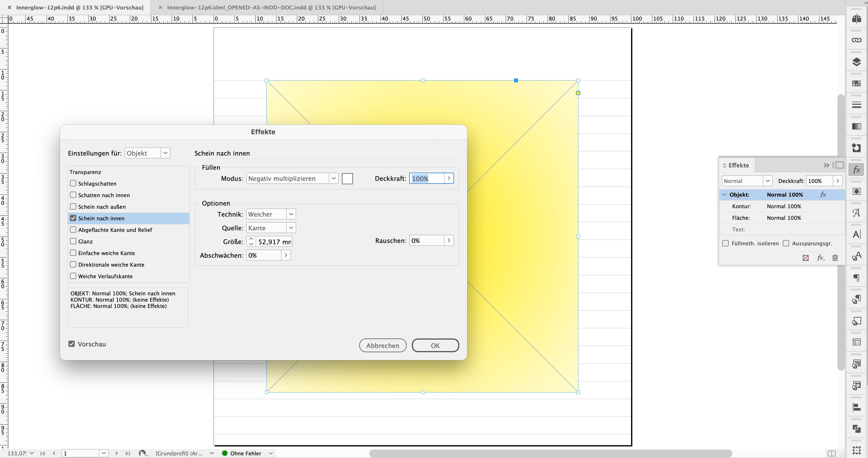
Task: Switch to the Innerglow-12p6.idml document tab
Action: tap(271, 7)
